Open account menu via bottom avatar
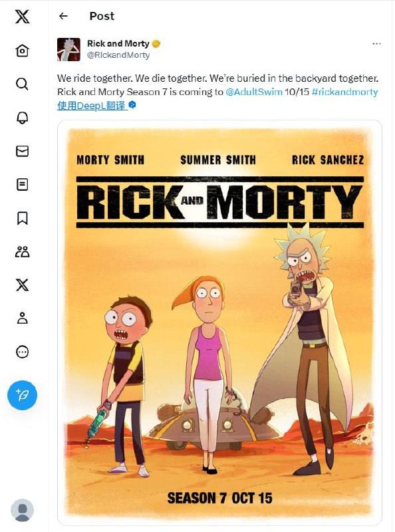This screenshot has width=395, height=532. [x=23, y=510]
